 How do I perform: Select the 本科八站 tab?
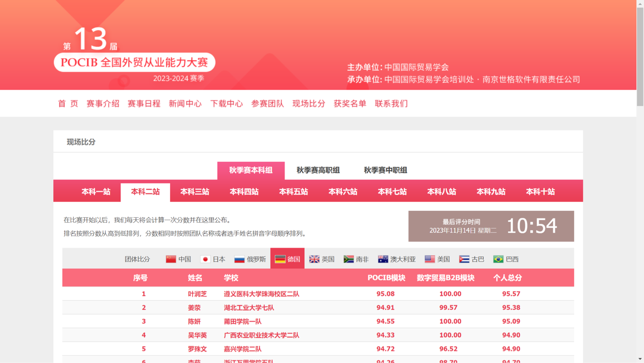tap(442, 192)
